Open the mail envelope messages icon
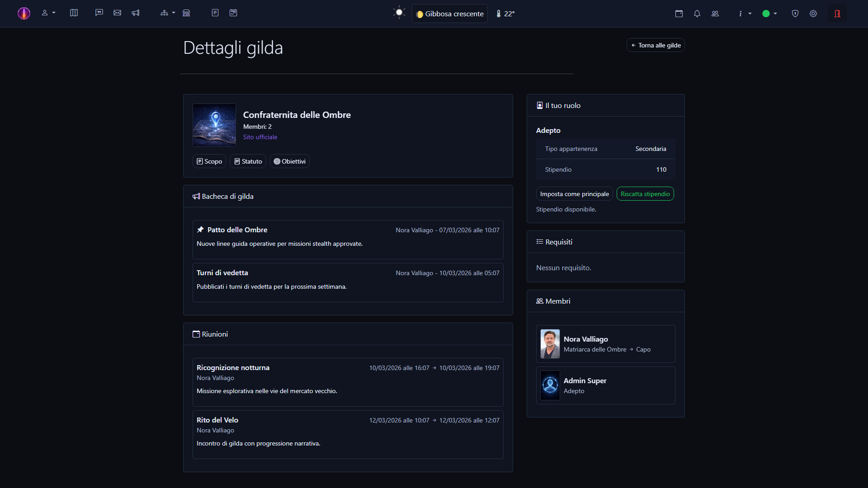The image size is (868, 488). (118, 13)
